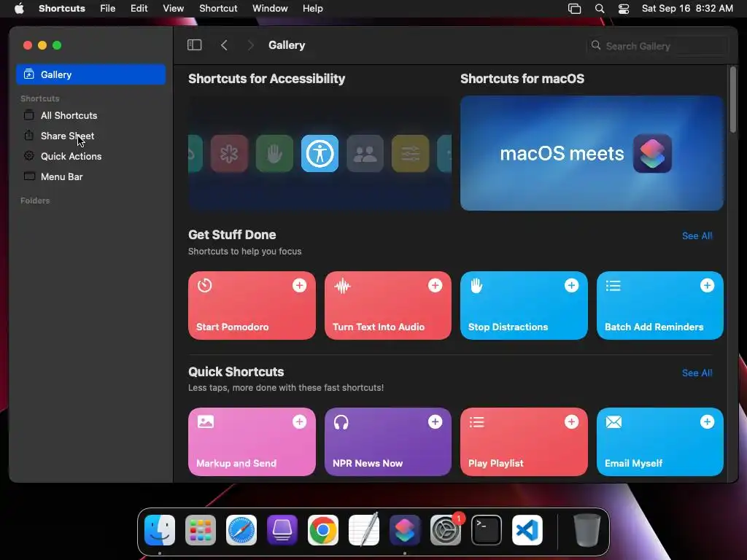747x560 pixels.
Task: Click Shortcuts app icon in macOS banner
Action: click(x=652, y=153)
